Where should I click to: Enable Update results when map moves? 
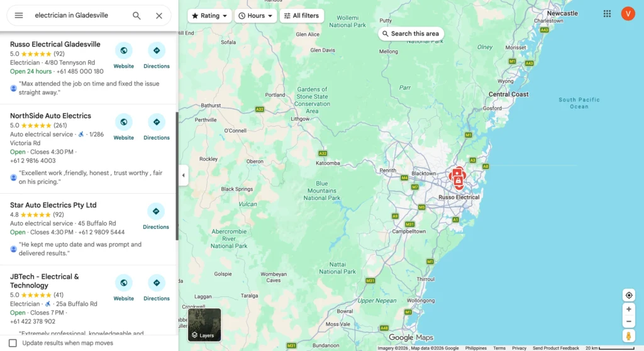[x=13, y=343]
